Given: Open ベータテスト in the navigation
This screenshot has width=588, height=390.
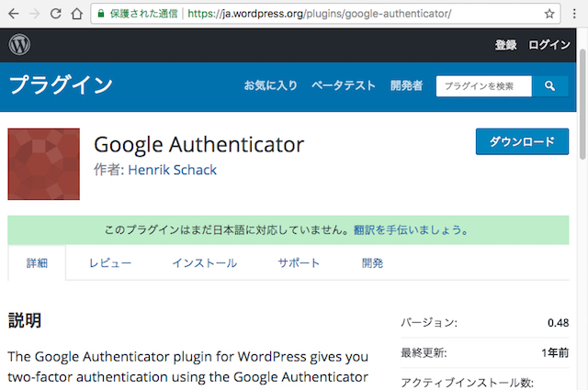Looking at the screenshot, I should point(343,85).
